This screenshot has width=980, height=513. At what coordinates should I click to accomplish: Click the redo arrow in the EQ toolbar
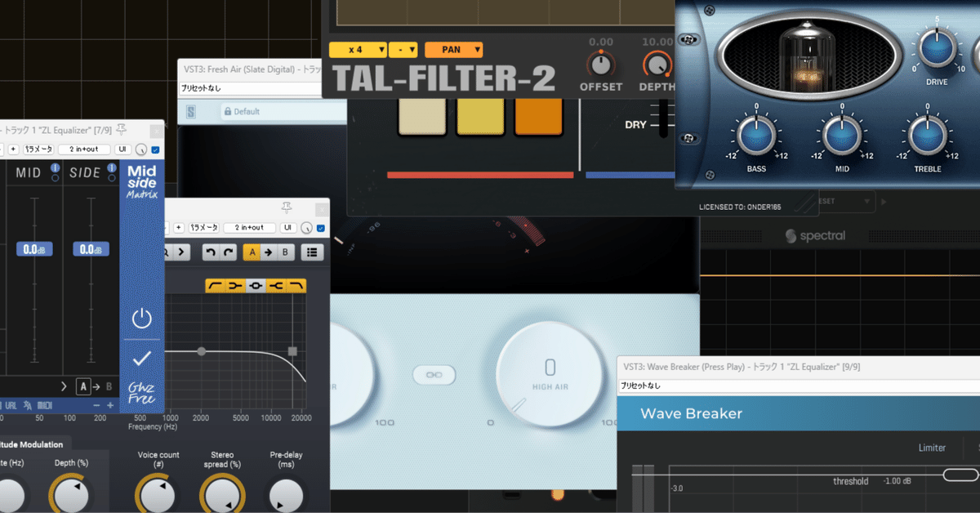coord(229,252)
